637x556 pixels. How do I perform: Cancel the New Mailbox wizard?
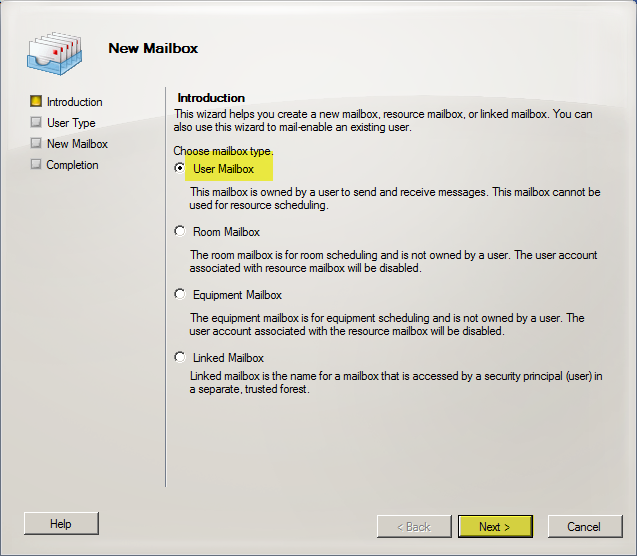pyautogui.click(x=585, y=527)
